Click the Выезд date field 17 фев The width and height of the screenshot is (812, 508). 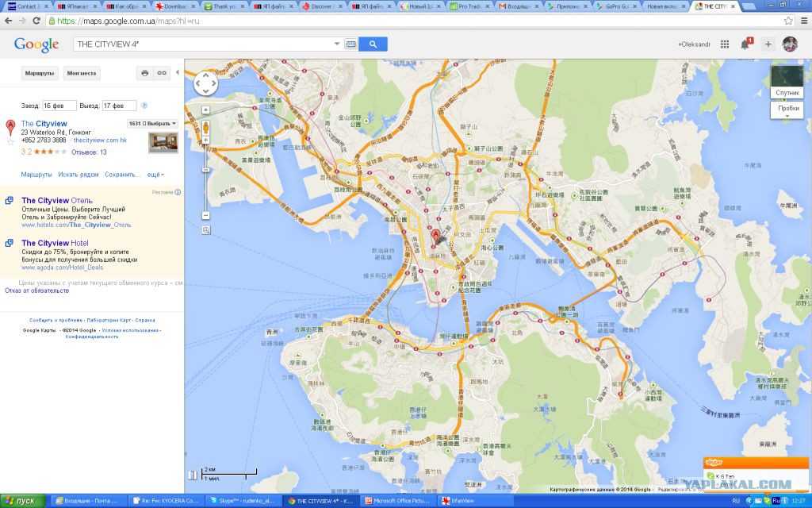point(119,106)
